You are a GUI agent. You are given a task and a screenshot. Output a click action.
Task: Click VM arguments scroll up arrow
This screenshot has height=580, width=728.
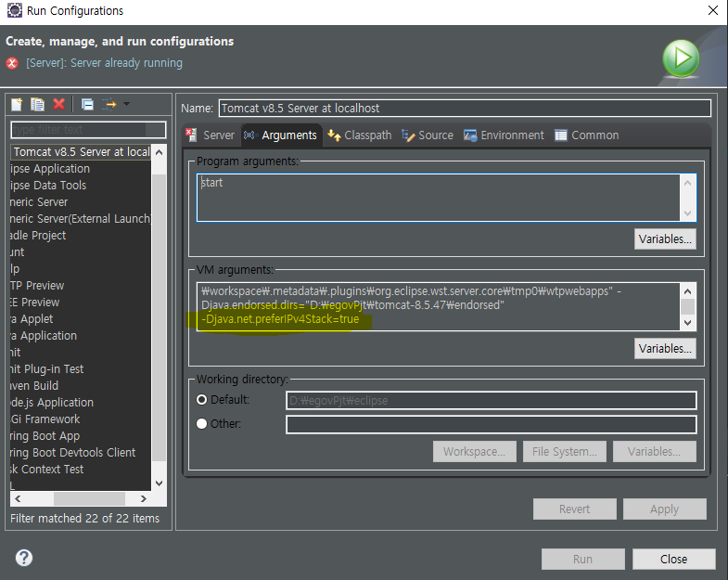687,291
